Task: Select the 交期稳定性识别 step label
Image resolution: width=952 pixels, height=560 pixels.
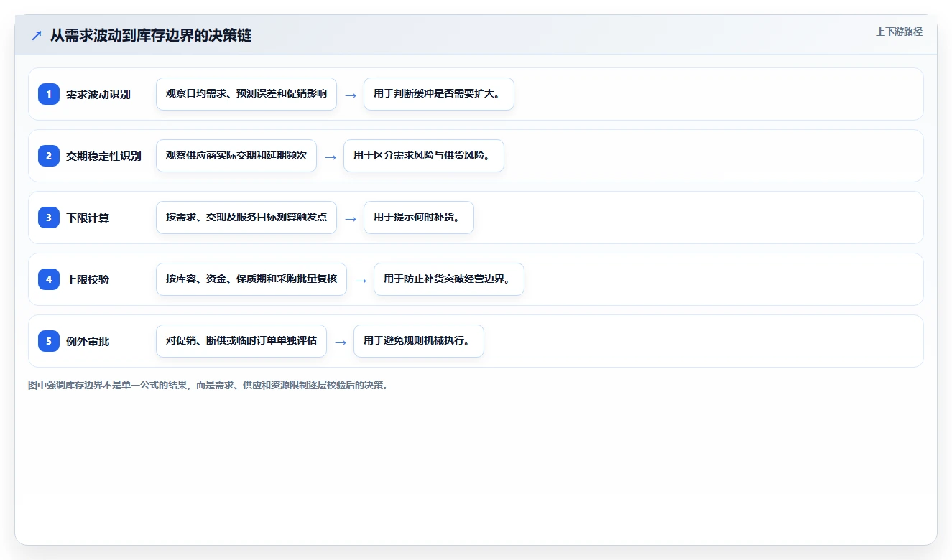Action: pyautogui.click(x=103, y=156)
